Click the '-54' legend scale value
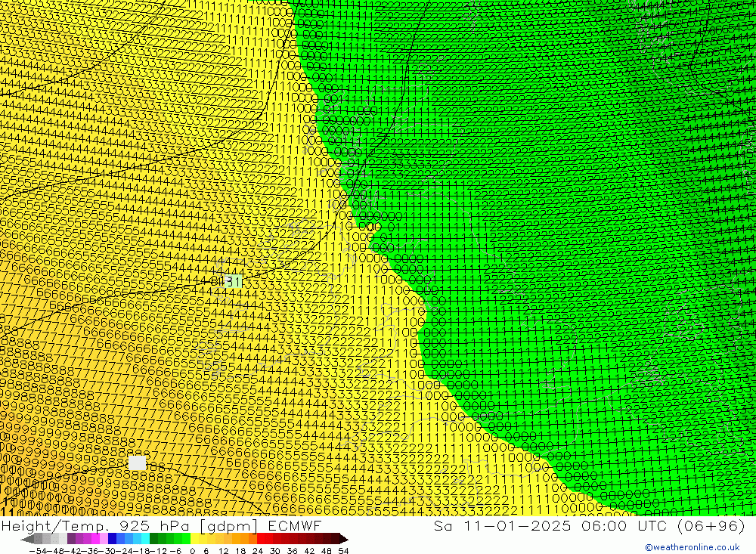 tap(38, 551)
